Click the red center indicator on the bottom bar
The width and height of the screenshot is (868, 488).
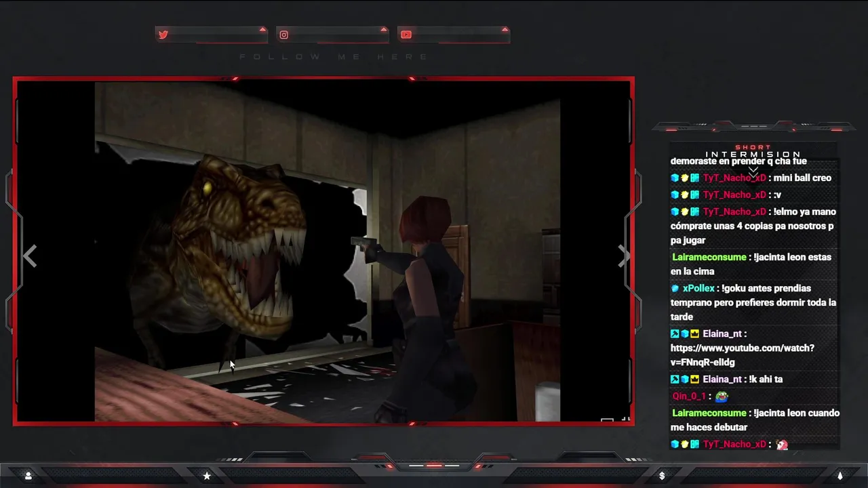point(434,466)
